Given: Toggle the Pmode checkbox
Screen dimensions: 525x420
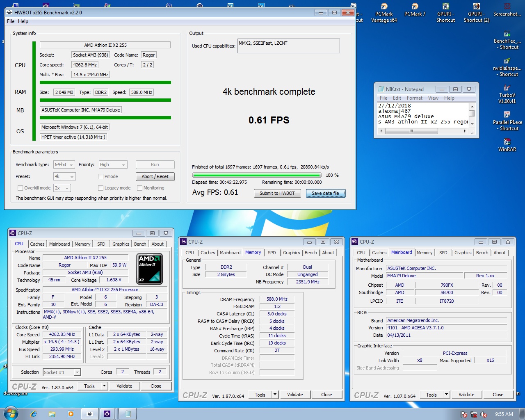Looking at the screenshot, I should pos(100,176).
